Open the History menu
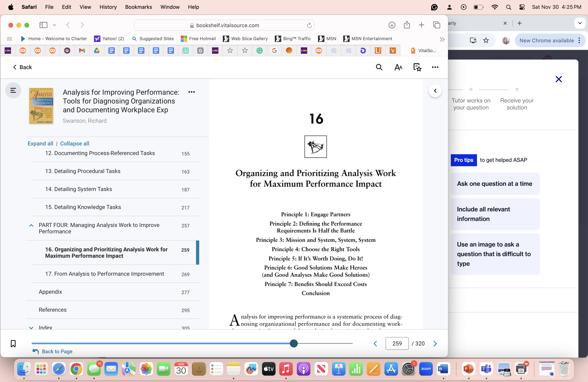This screenshot has height=382, width=588. point(108,7)
